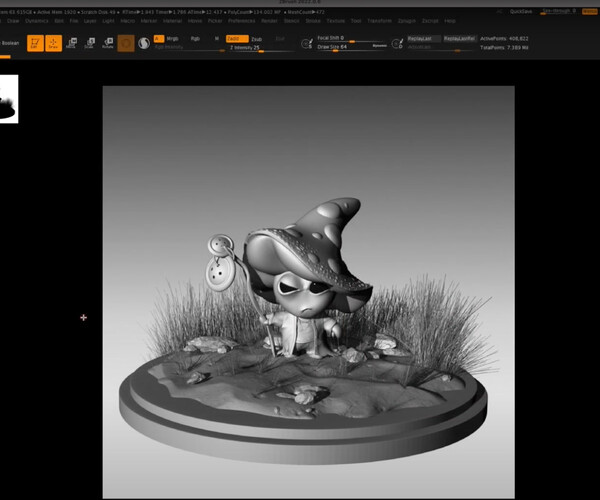Adjust the AdjustLast slider
This screenshot has width=600, height=500.
pos(441,47)
